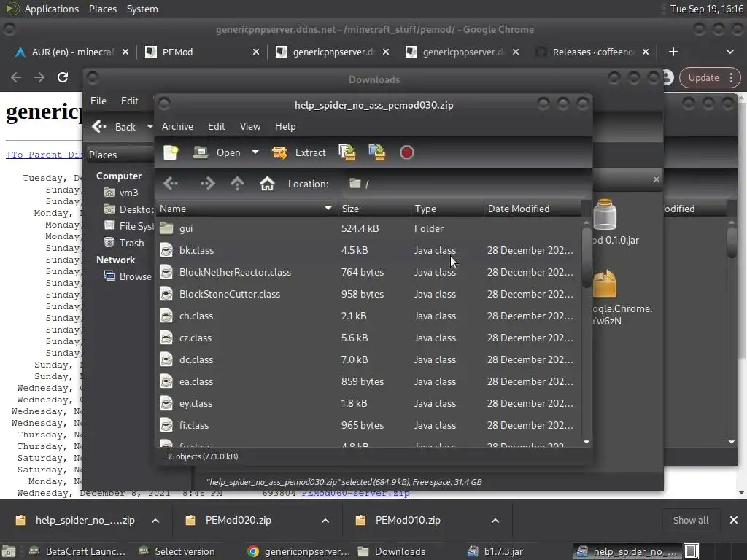747x560 pixels.
Task: Sort files by Type column header
Action: pyautogui.click(x=447, y=209)
